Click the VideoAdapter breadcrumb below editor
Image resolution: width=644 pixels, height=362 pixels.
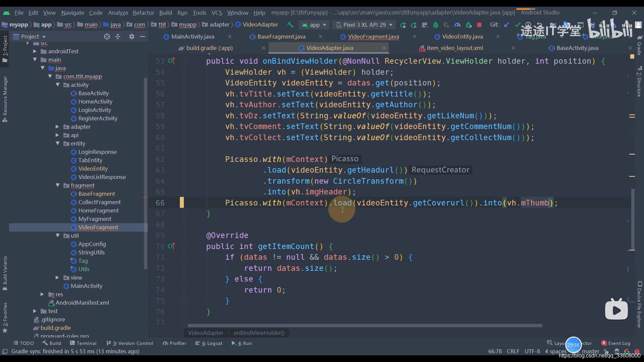click(206, 333)
